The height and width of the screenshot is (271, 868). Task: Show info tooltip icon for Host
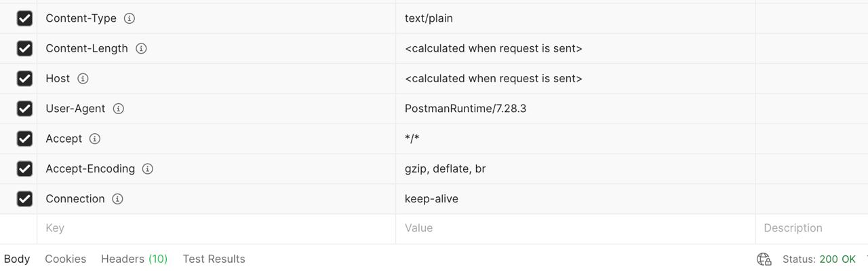pyautogui.click(x=83, y=79)
